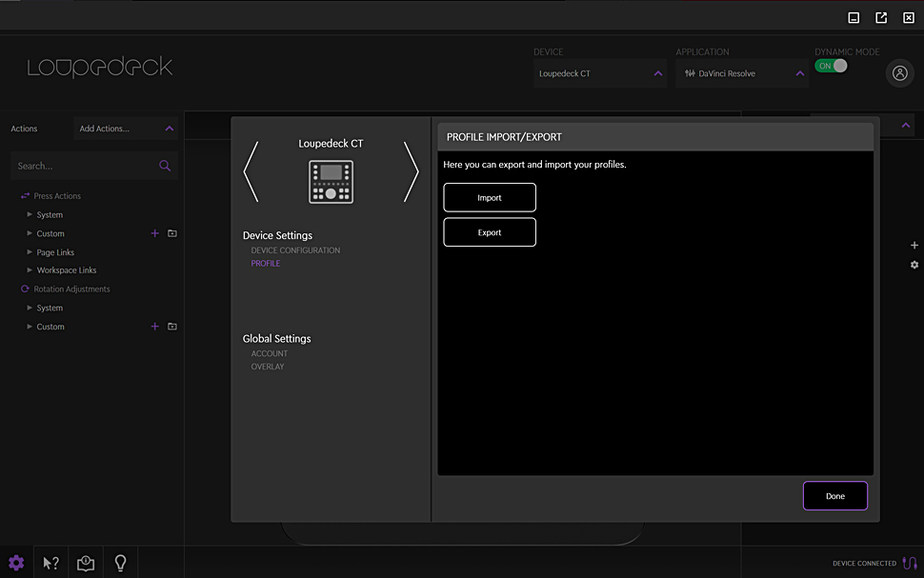Click device connected USB icon
The width and height of the screenshot is (924, 578).
pyautogui.click(x=910, y=564)
